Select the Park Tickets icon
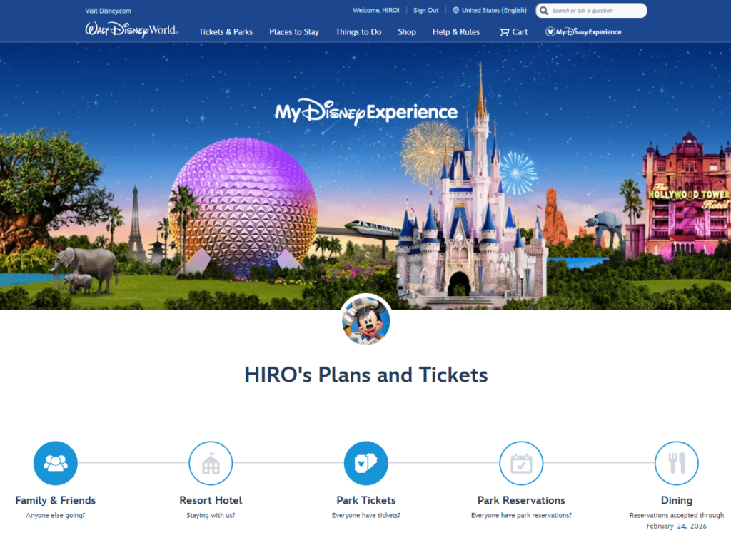The height and width of the screenshot is (560, 731). tap(365, 463)
